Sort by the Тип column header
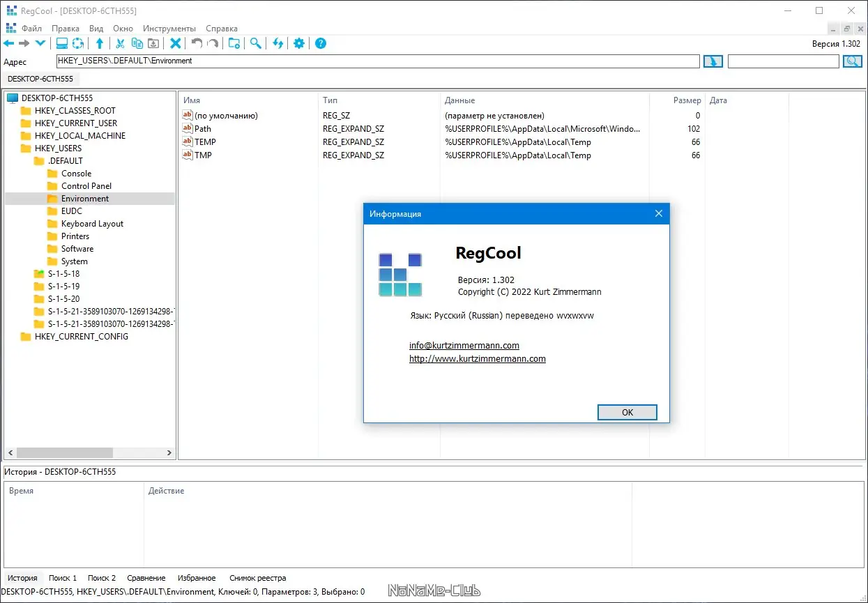This screenshot has height=603, width=868. [379, 100]
